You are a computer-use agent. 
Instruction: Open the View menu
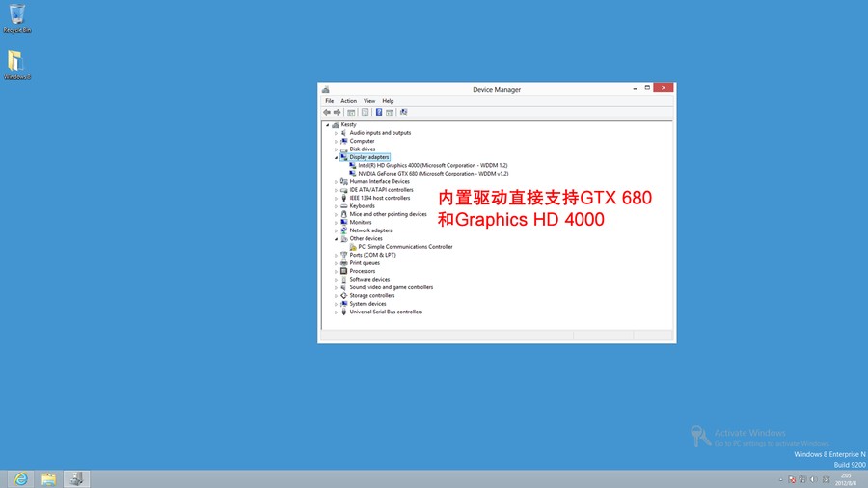click(x=369, y=101)
